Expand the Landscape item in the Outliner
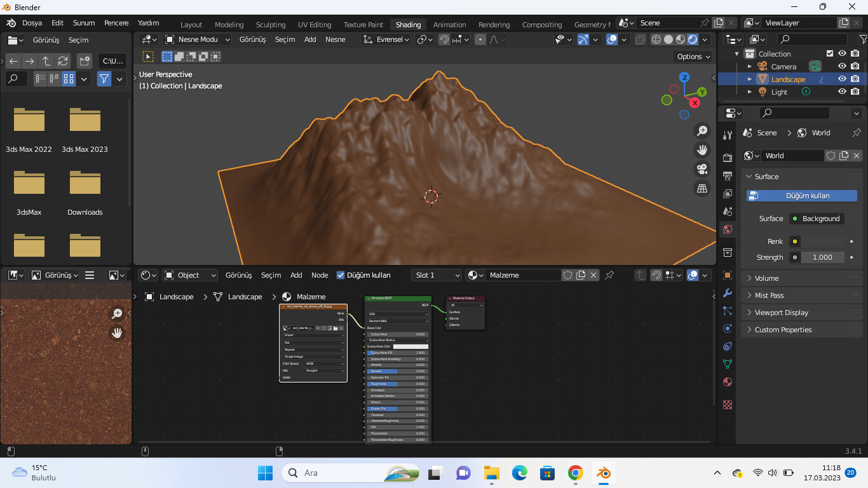 tap(750, 79)
